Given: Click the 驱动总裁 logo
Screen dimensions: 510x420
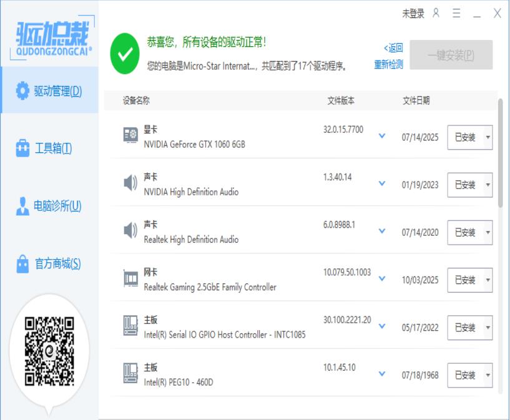Looking at the screenshot, I should coord(52,37).
